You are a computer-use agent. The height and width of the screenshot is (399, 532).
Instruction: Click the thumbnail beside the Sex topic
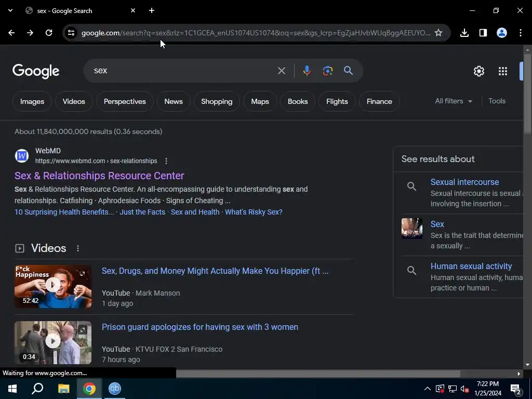point(412,229)
